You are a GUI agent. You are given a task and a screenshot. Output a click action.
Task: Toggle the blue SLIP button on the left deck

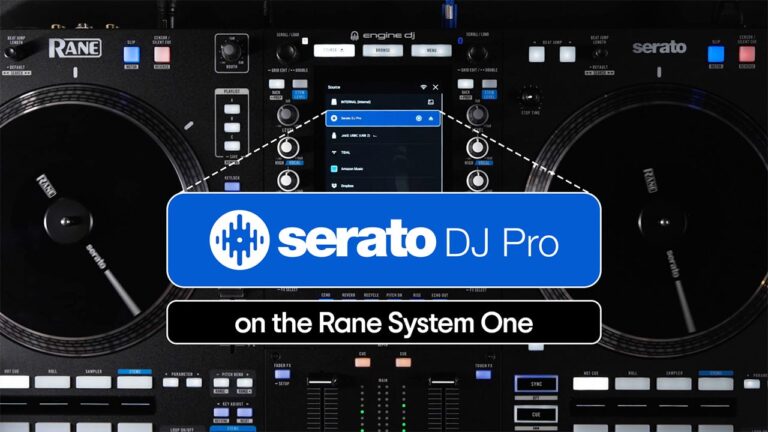click(131, 54)
